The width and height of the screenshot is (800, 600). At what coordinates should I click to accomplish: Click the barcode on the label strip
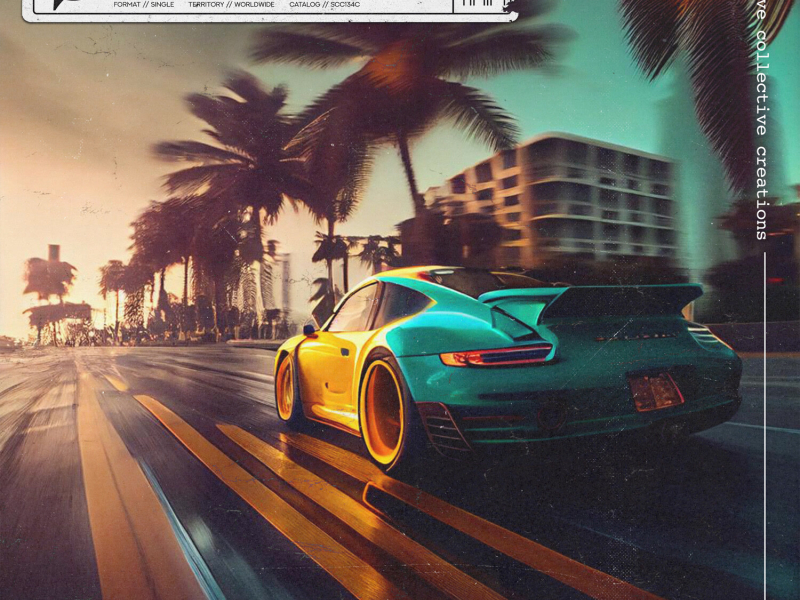click(477, 5)
